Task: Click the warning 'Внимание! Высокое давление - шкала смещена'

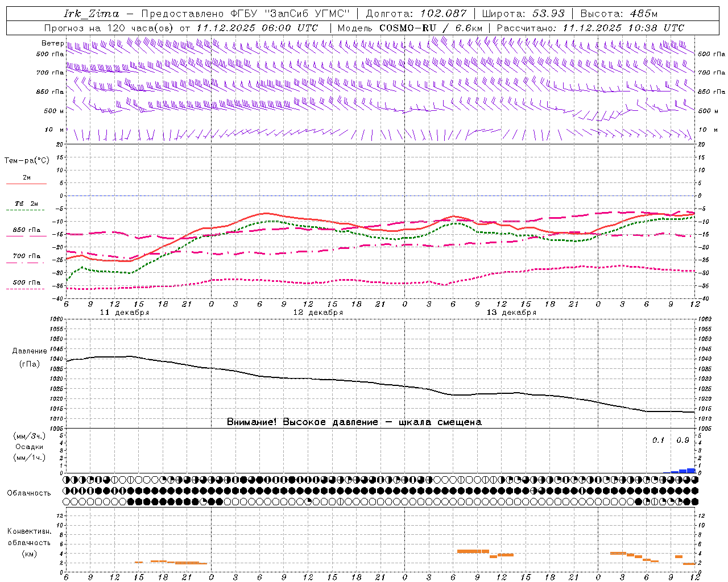Action: coord(354,422)
